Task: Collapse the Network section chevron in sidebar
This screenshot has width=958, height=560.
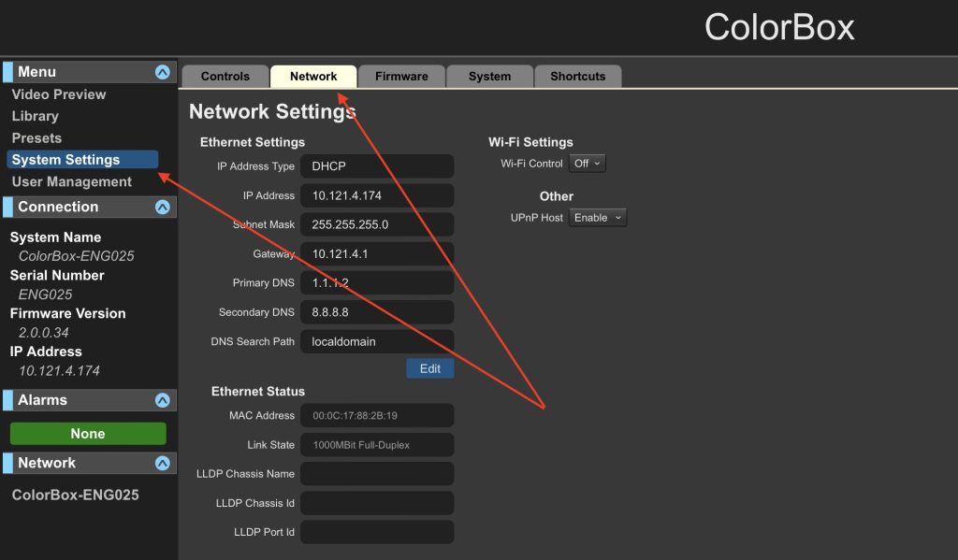Action: [x=162, y=463]
